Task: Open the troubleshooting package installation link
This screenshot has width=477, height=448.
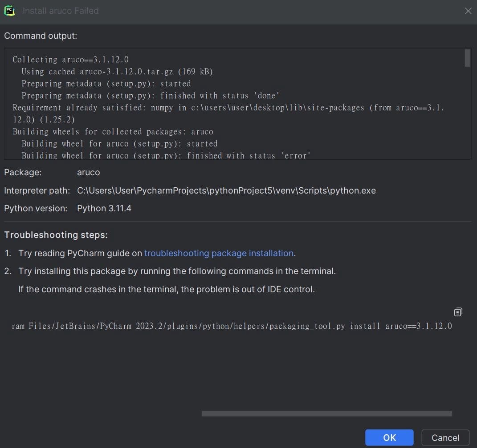Action: pyautogui.click(x=218, y=253)
